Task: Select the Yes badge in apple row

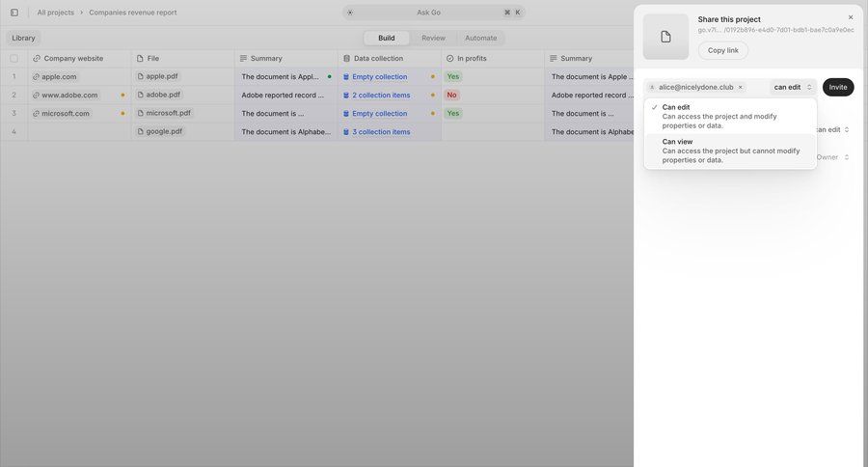Action: (x=453, y=76)
